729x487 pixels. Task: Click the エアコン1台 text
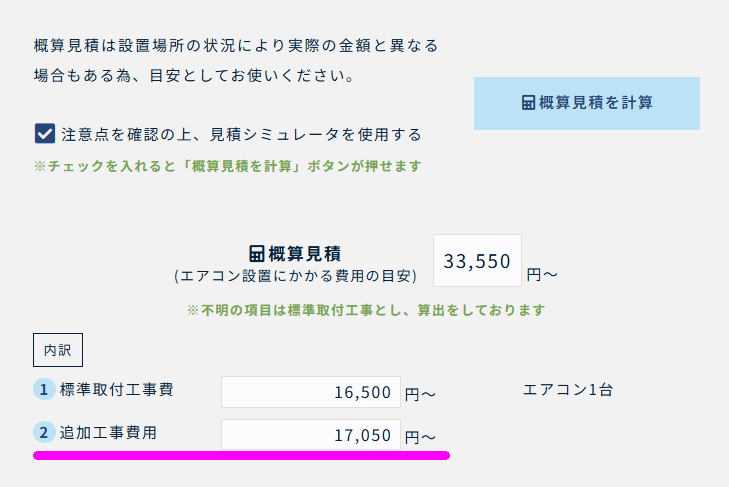[568, 390]
